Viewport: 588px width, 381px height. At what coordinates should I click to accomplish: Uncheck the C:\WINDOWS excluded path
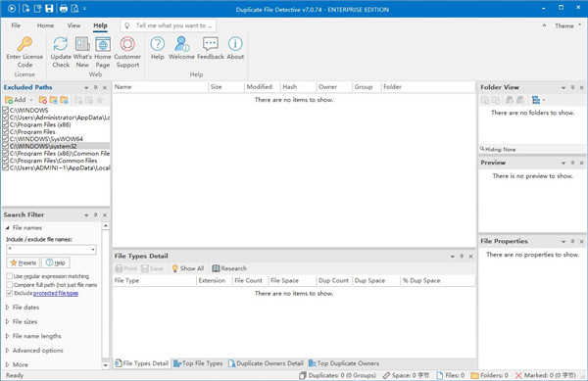(x=5, y=110)
